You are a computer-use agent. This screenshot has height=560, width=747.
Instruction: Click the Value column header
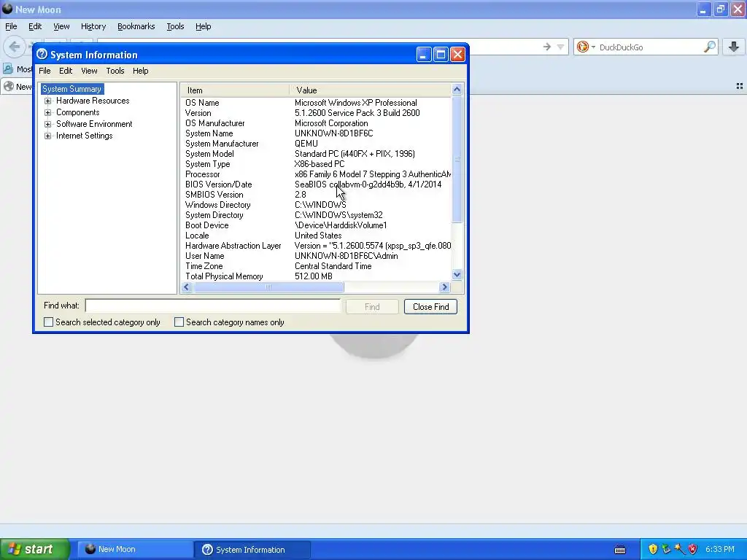click(370, 90)
